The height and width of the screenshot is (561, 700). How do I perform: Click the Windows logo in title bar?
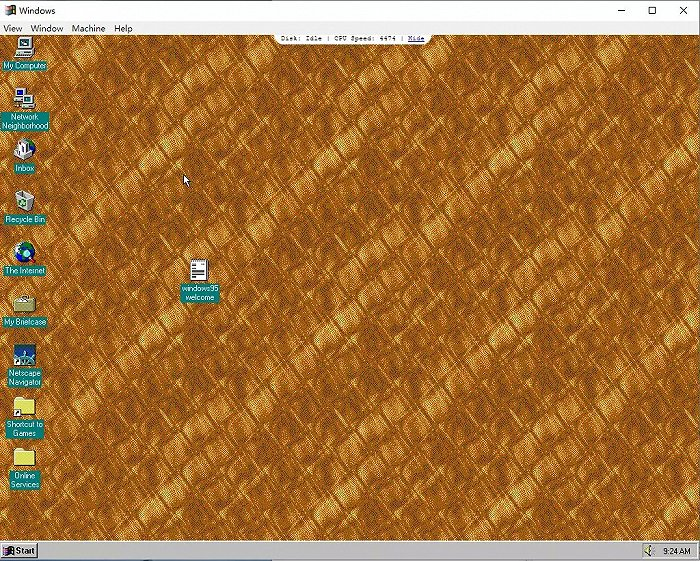point(10,10)
